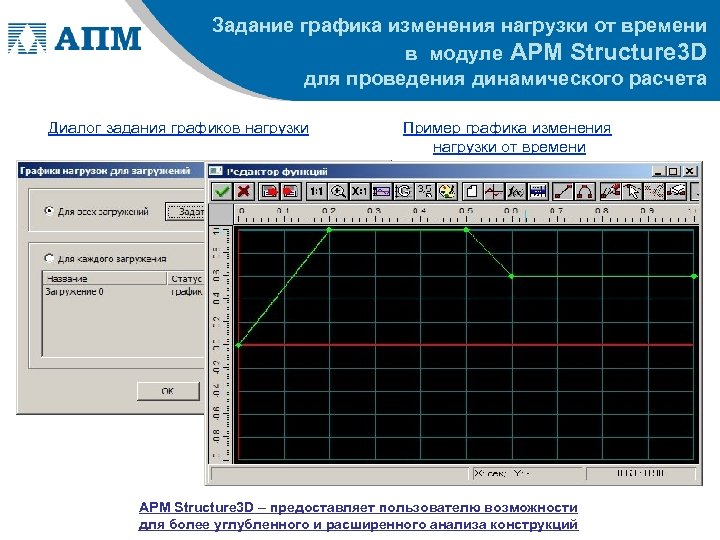The image size is (720, 540).
Task: Click the APM logo at top left
Action: (x=74, y=38)
